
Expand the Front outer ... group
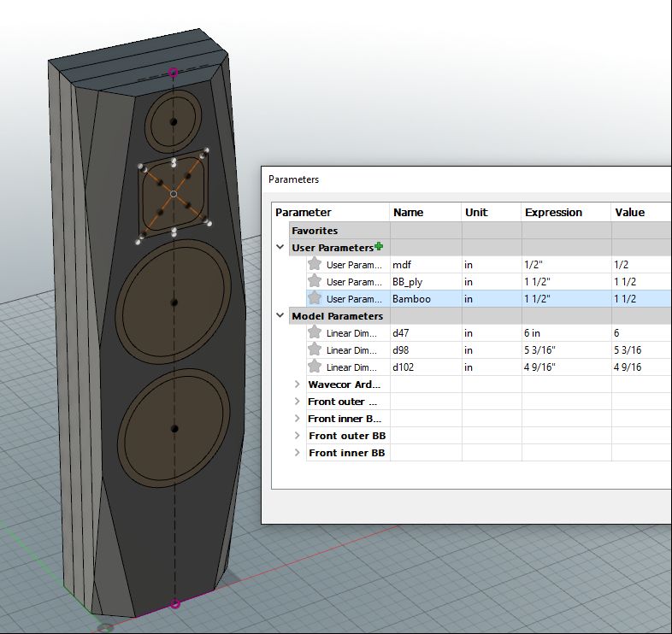point(297,402)
